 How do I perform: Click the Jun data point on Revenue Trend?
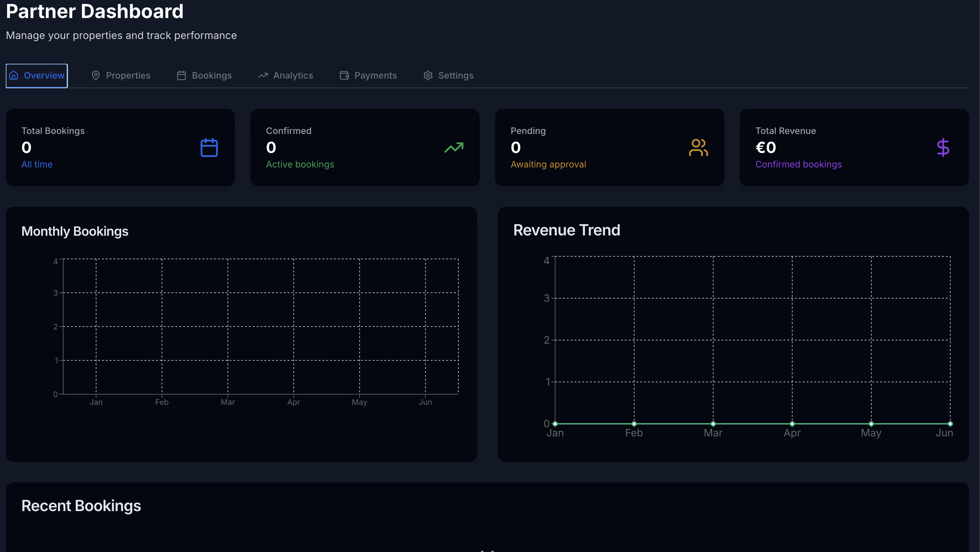[950, 424]
